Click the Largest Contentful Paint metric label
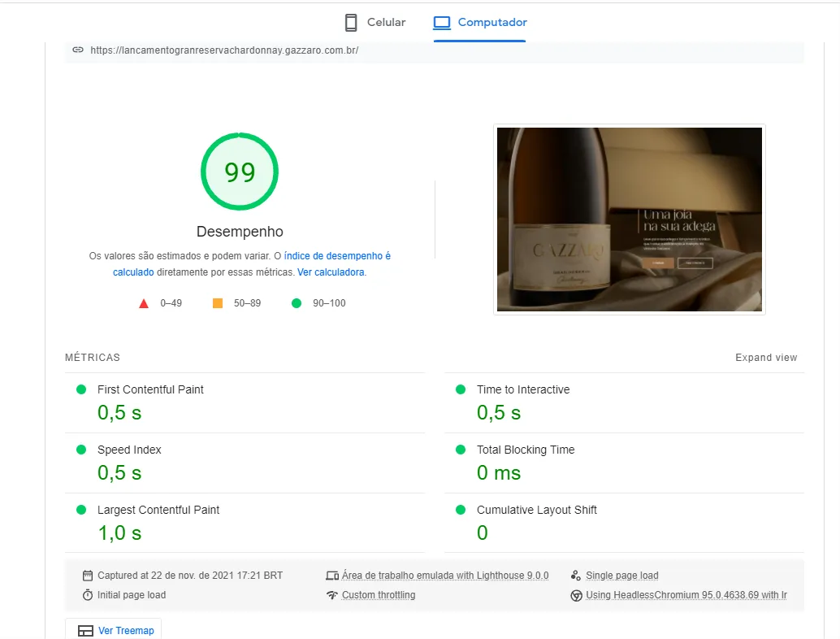Image resolution: width=840 pixels, height=639 pixels. pyautogui.click(x=158, y=510)
